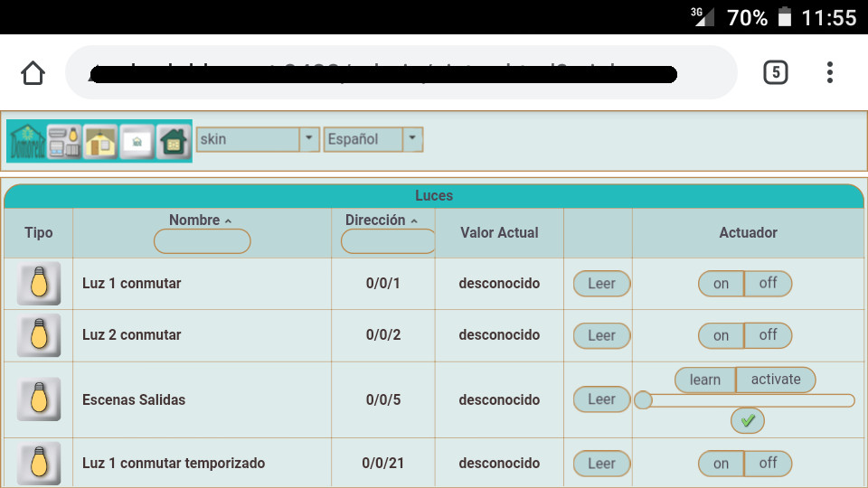Open the yellow house rooms icon
The image size is (868, 488).
[100, 141]
